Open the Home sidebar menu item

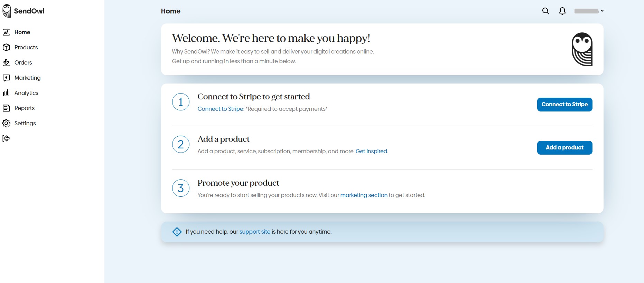(x=22, y=32)
